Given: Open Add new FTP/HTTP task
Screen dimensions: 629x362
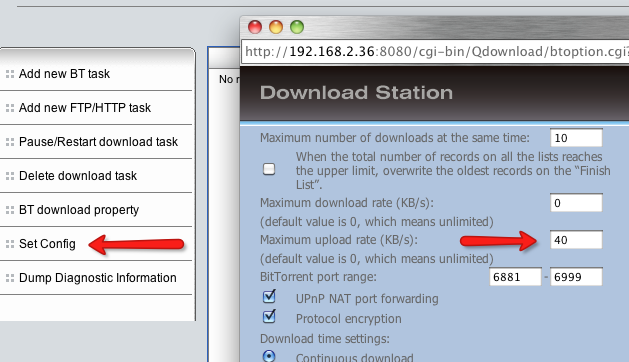Looking at the screenshot, I should coord(85,108).
